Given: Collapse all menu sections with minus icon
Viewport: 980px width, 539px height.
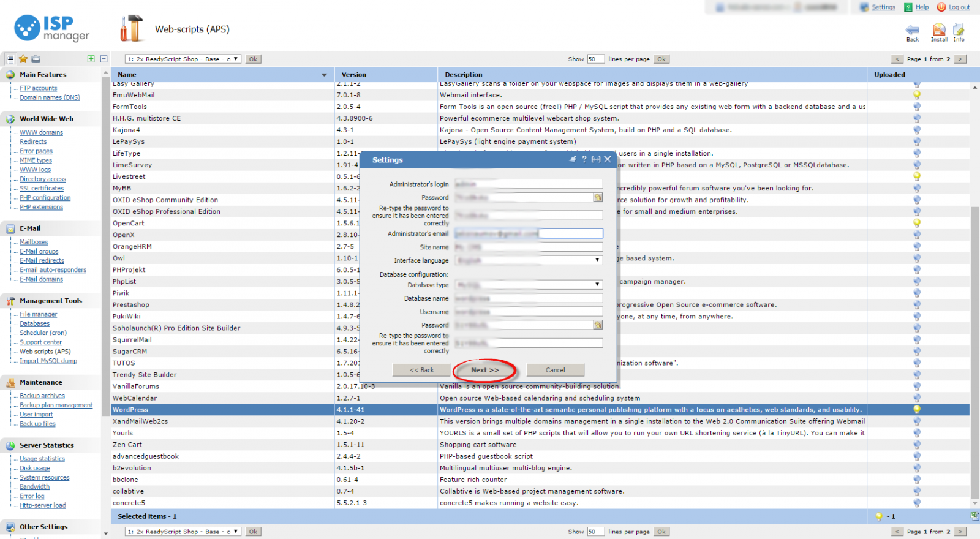Looking at the screenshot, I should 104,59.
